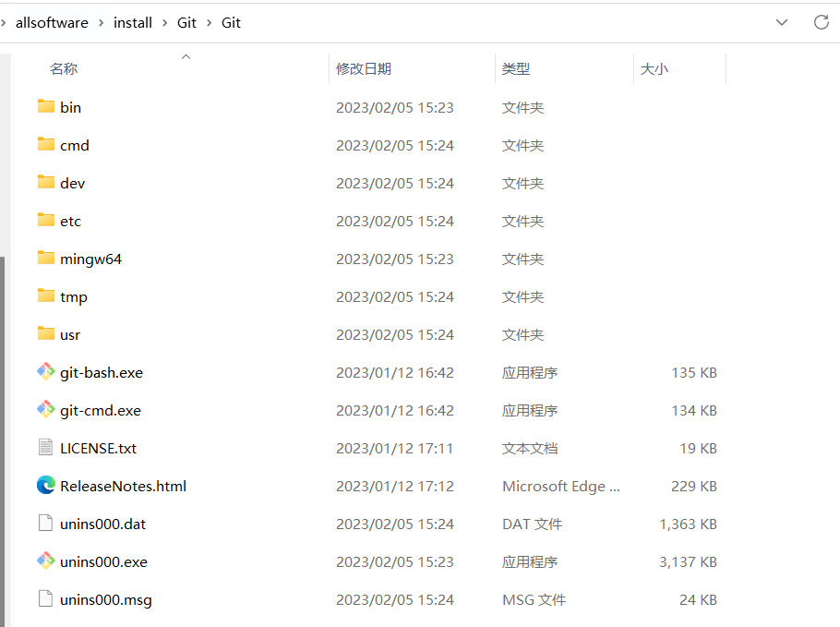Go to install in the breadcrumb path

tap(133, 23)
